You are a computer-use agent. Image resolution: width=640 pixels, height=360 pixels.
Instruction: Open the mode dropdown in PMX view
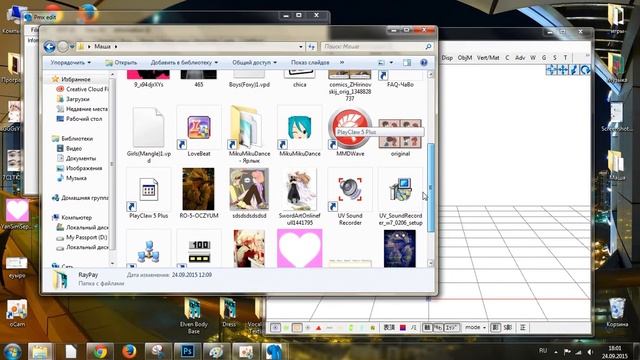tap(476, 327)
